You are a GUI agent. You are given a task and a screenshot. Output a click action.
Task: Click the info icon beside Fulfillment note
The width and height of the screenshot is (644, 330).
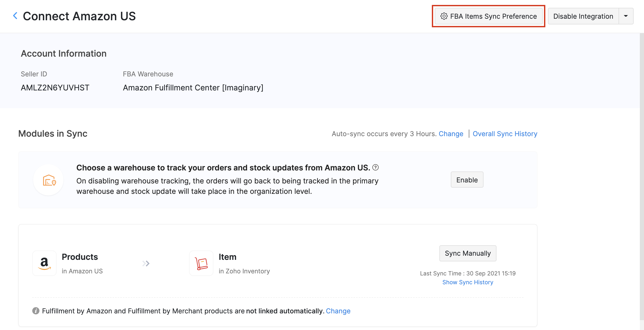tap(36, 311)
